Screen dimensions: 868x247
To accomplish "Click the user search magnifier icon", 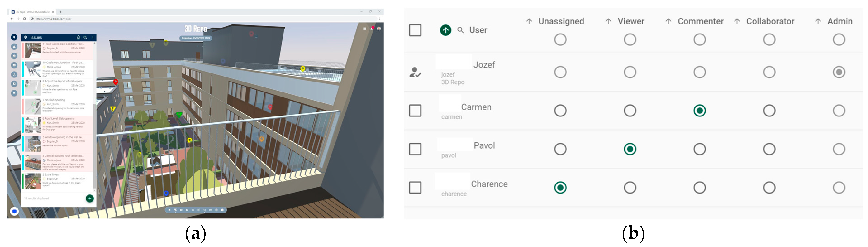I will pyautogui.click(x=460, y=30).
